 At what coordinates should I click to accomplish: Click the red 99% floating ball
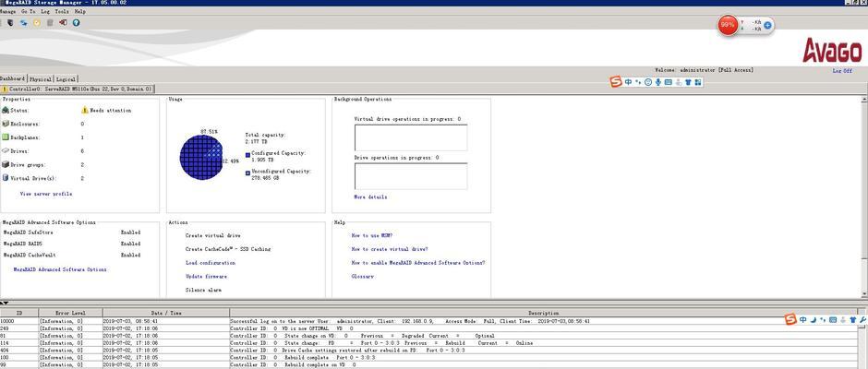pos(728,25)
